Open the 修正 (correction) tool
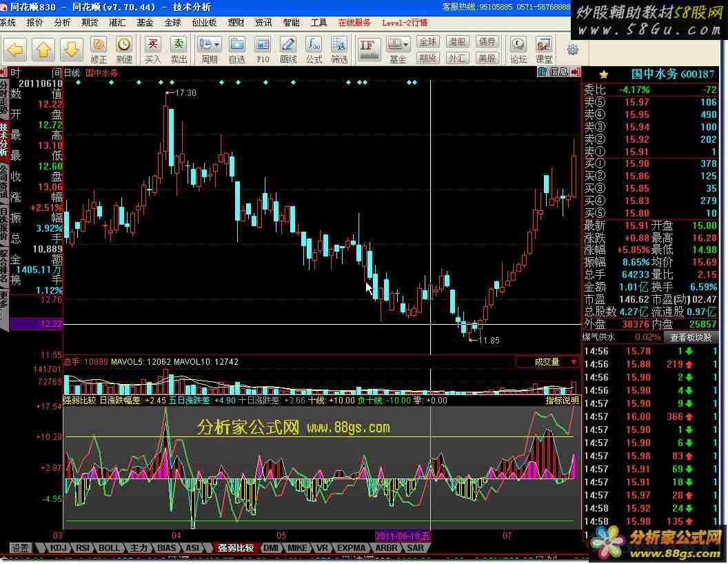The image size is (728, 564). click(x=99, y=50)
